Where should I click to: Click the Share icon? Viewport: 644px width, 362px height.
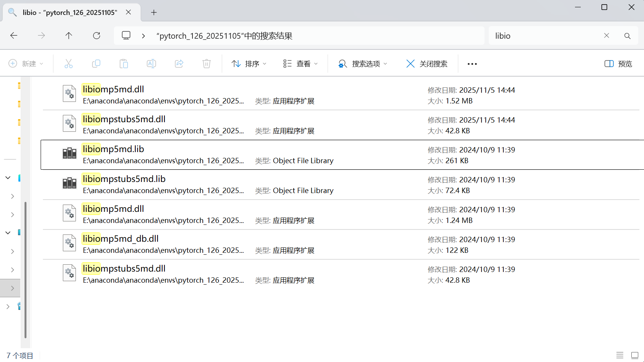pyautogui.click(x=179, y=64)
